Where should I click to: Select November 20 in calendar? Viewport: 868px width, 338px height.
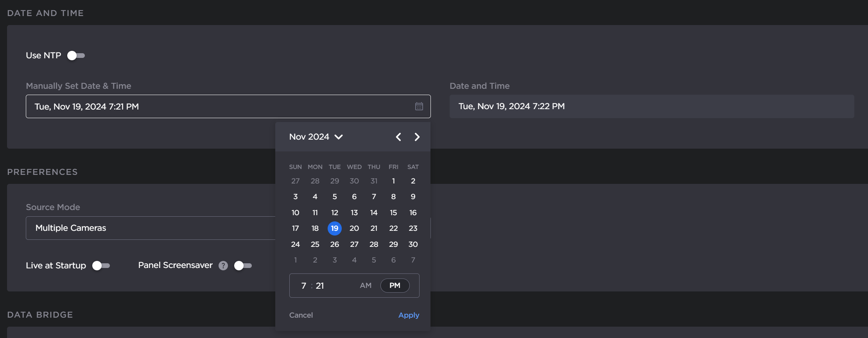click(x=354, y=228)
